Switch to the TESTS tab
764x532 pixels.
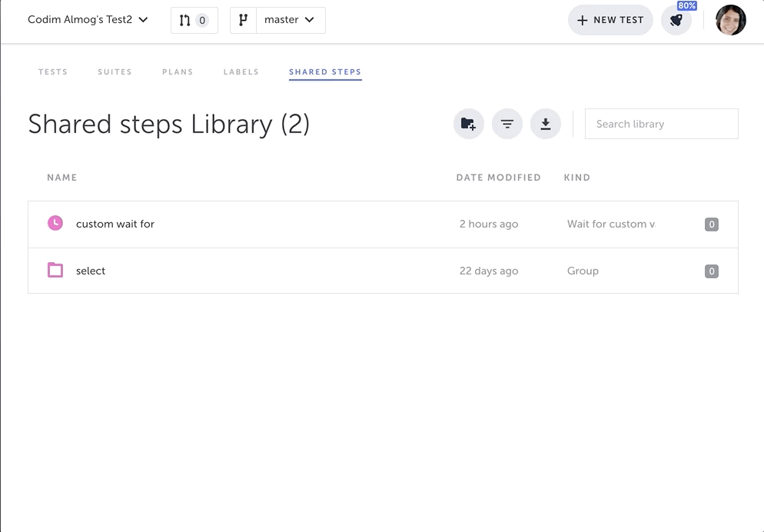click(52, 71)
